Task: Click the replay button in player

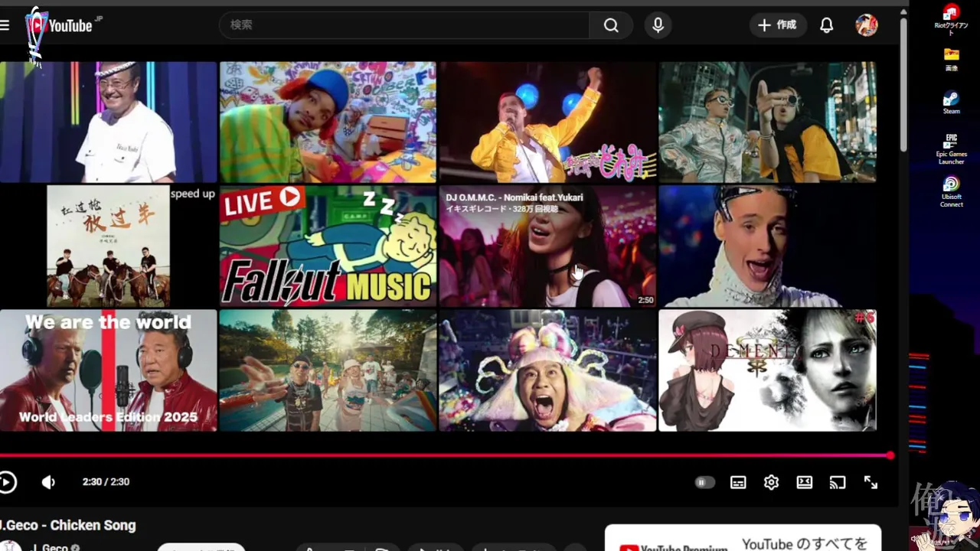Action: tap(7, 482)
